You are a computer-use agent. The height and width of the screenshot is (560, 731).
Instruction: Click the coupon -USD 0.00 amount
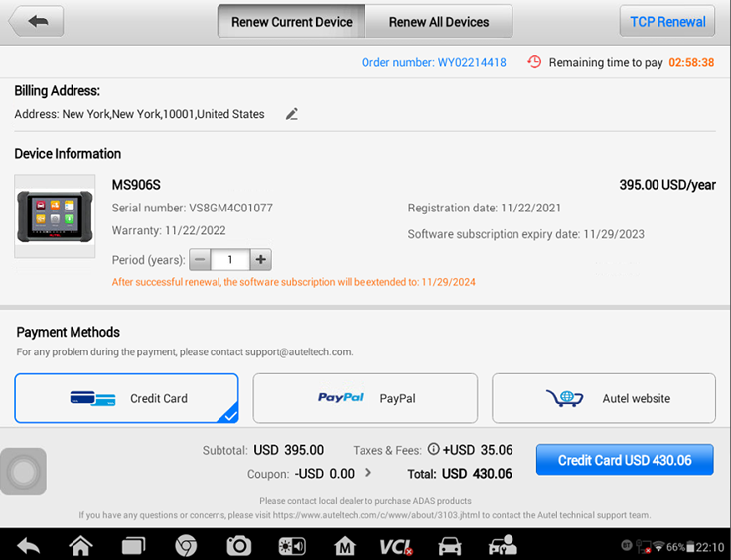pyautogui.click(x=325, y=474)
